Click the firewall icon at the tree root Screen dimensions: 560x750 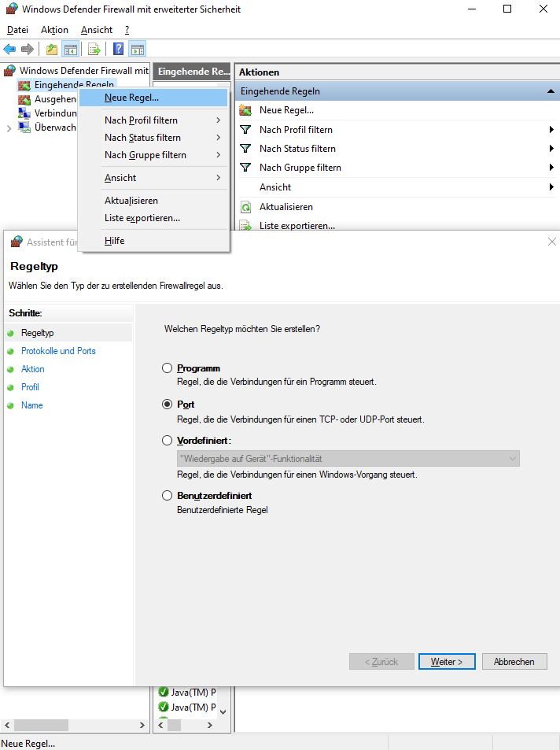click(9, 71)
